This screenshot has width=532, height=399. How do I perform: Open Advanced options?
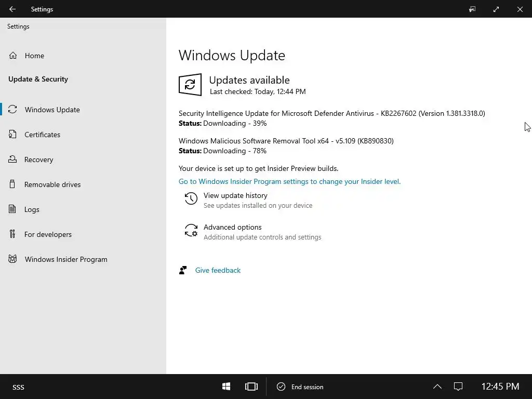click(232, 227)
